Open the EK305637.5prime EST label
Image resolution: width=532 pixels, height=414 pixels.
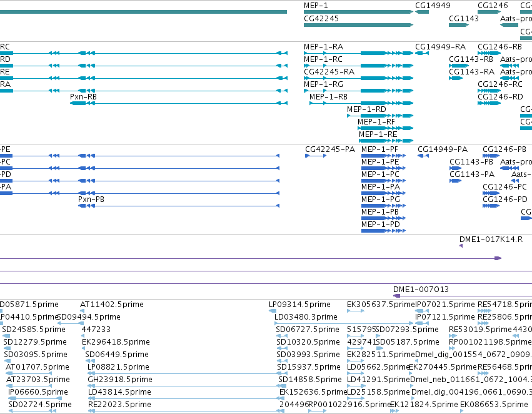380,305
